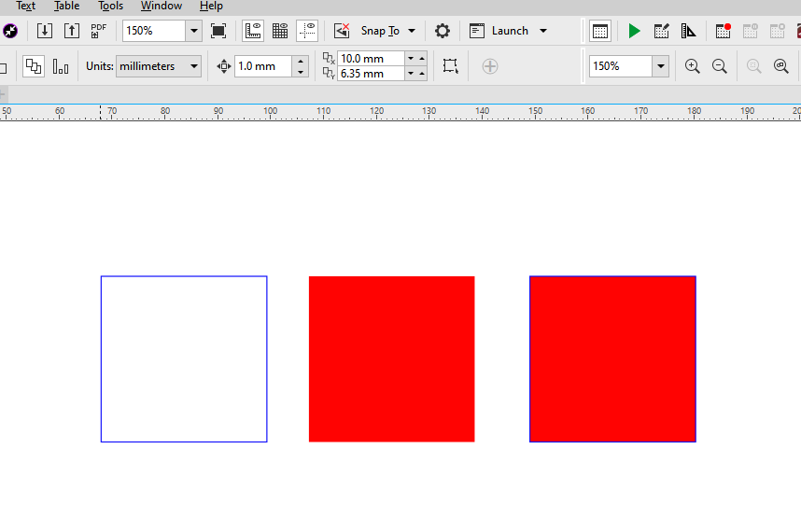The height and width of the screenshot is (532, 801).
Task: Click the Export up-arrow icon
Action: pyautogui.click(x=72, y=31)
